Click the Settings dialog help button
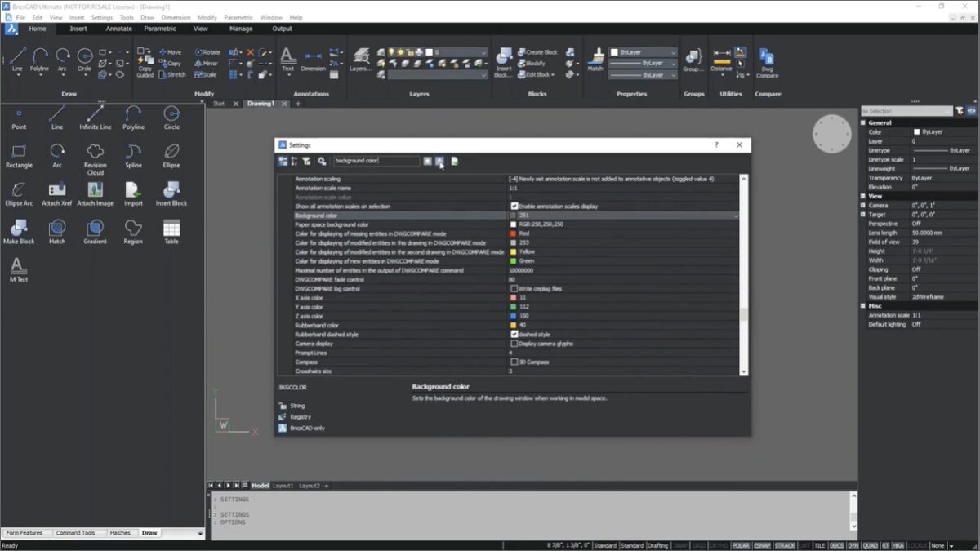 717,144
